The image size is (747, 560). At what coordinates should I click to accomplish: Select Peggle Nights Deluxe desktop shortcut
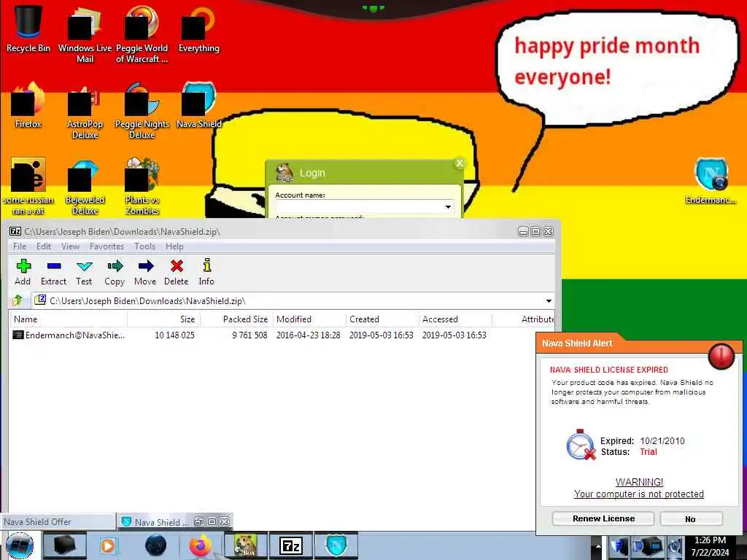point(142,111)
